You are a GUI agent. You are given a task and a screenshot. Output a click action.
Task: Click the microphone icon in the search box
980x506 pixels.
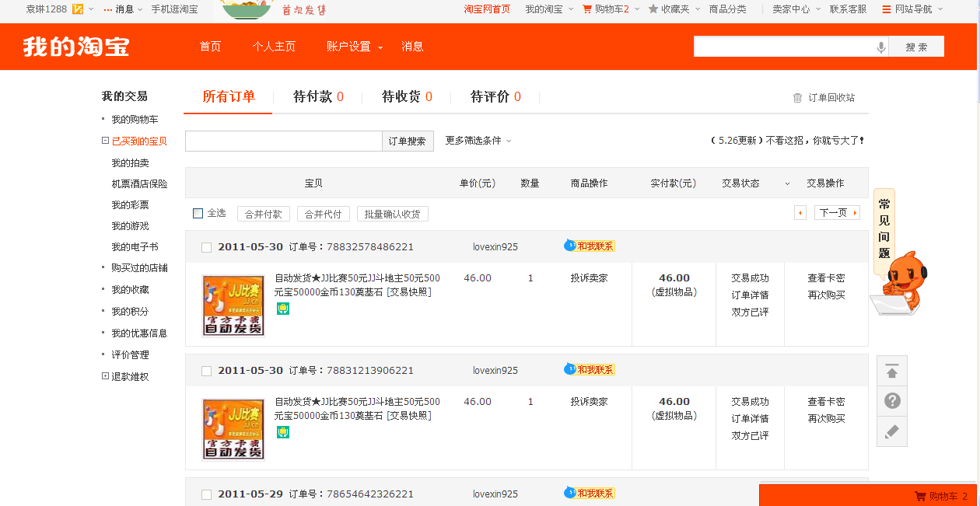(880, 47)
